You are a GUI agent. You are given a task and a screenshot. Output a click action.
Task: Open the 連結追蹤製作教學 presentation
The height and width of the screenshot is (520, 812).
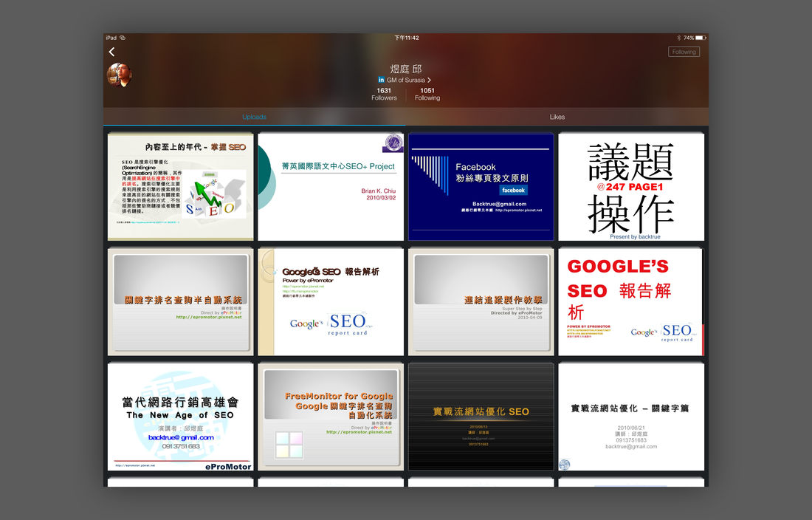(481, 302)
